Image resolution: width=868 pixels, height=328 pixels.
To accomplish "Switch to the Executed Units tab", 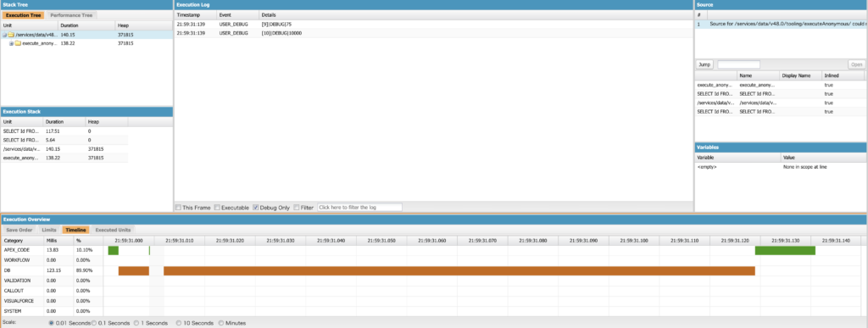I will (x=113, y=230).
